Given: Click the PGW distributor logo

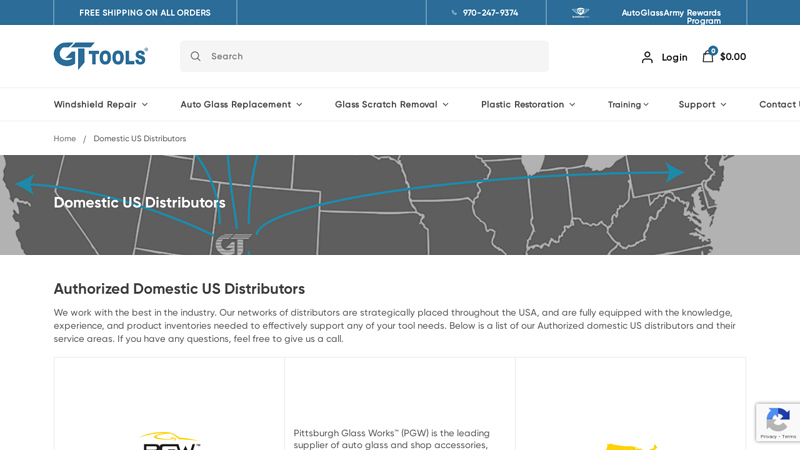Looking at the screenshot, I should (x=169, y=441).
